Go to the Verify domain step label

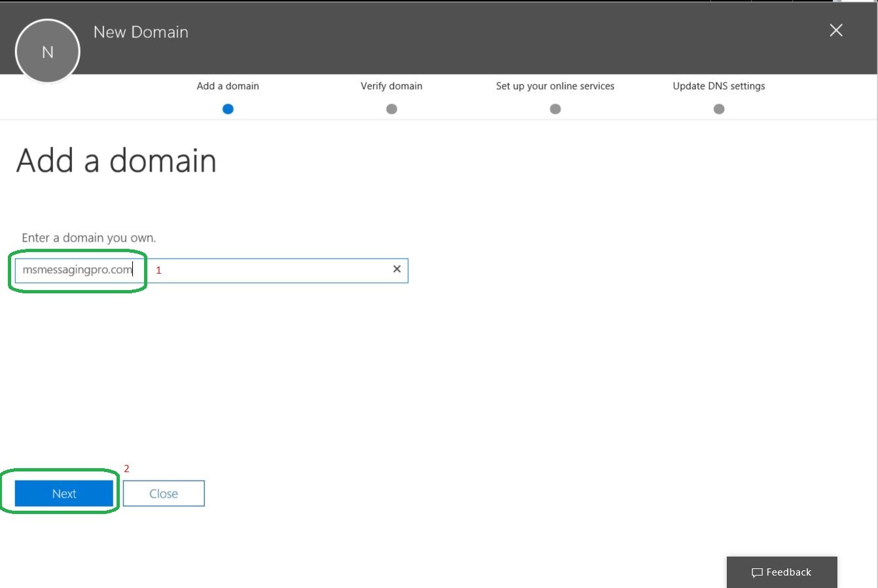click(x=392, y=86)
